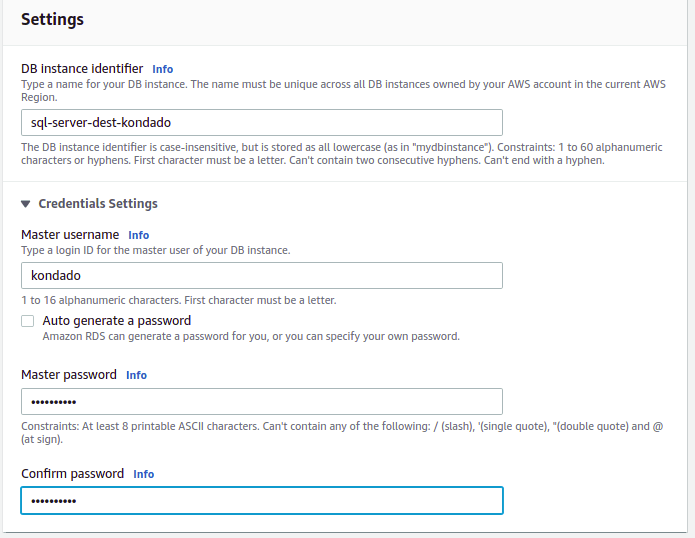Enable Auto generate a password checkbox
The height and width of the screenshot is (538, 695).
pyautogui.click(x=28, y=321)
